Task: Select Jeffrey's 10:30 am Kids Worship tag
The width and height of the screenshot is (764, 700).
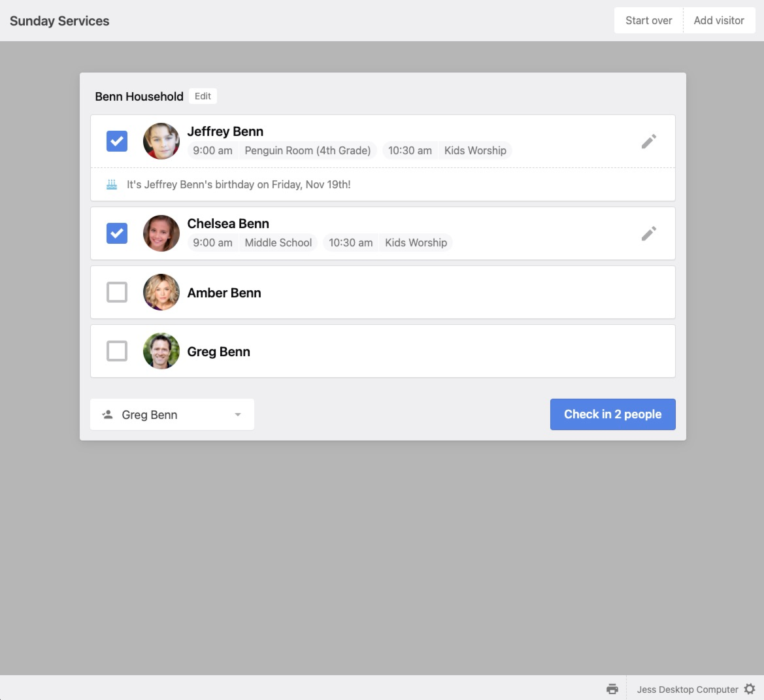Action: coord(447,150)
